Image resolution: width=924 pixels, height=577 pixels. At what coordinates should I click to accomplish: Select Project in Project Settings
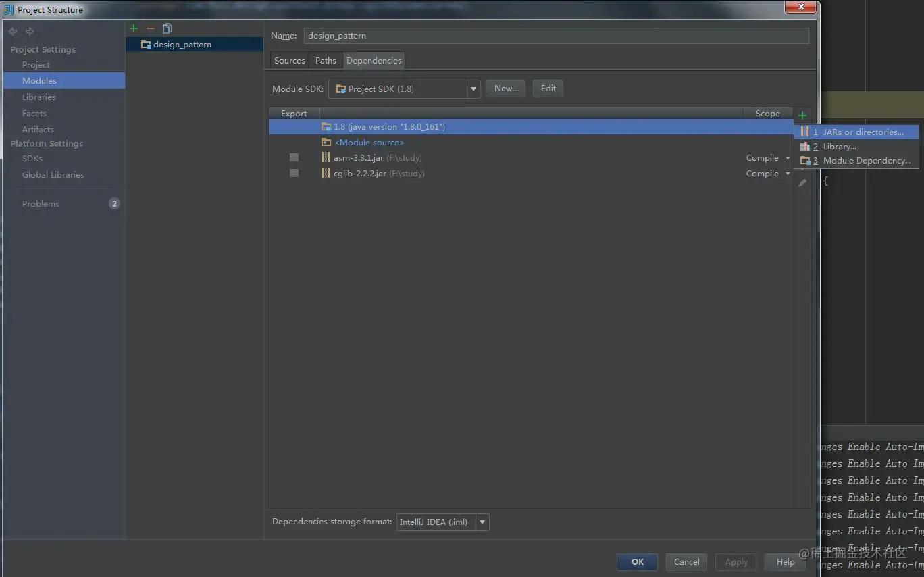(x=64, y=65)
